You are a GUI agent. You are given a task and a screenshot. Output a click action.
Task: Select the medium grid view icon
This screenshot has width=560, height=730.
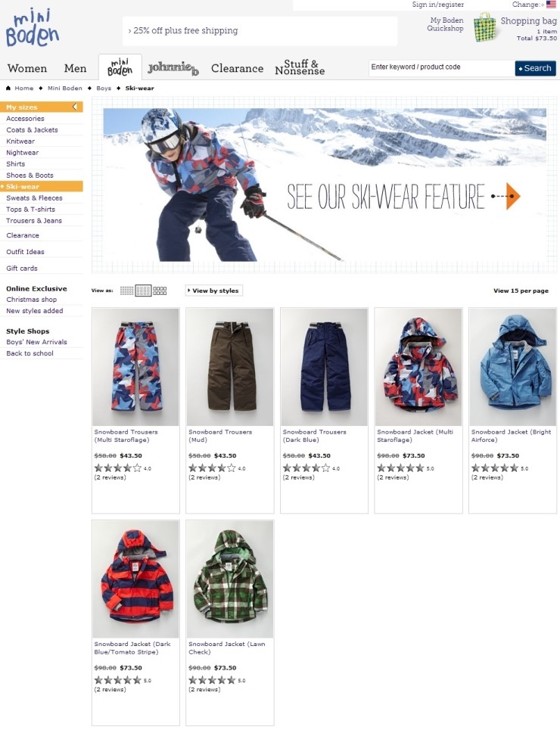(x=144, y=290)
